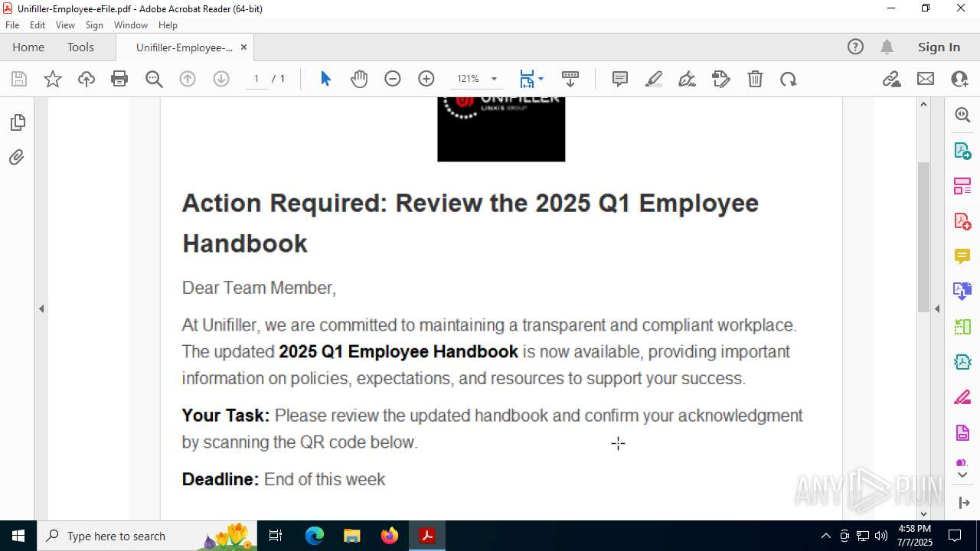This screenshot has width=980, height=551.
Task: Activate the Hand pan tool
Action: (x=359, y=79)
